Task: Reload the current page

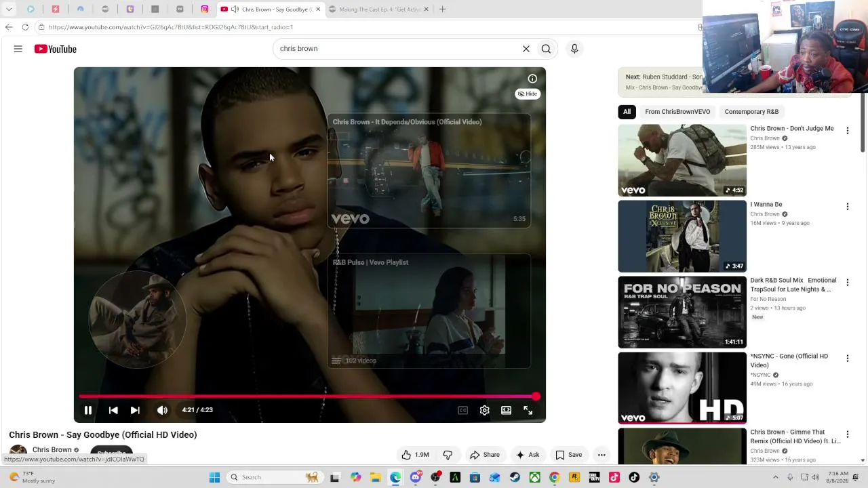Action: pos(25,27)
